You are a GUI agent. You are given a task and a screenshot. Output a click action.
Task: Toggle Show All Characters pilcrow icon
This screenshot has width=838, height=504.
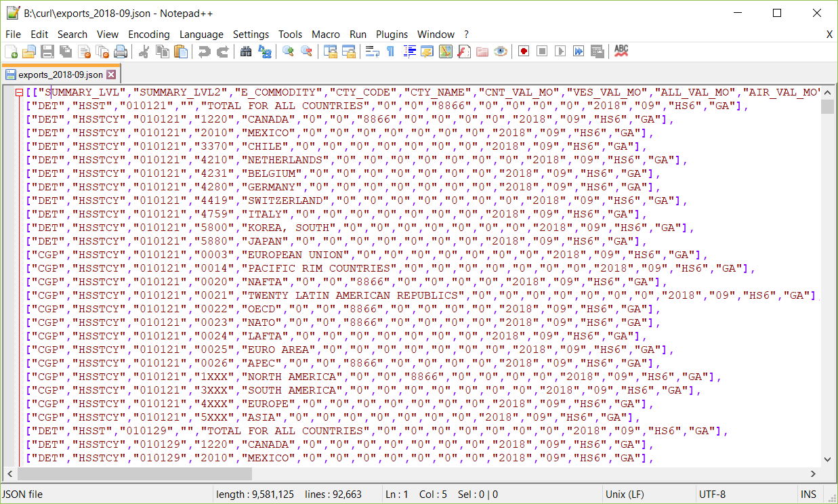point(390,51)
